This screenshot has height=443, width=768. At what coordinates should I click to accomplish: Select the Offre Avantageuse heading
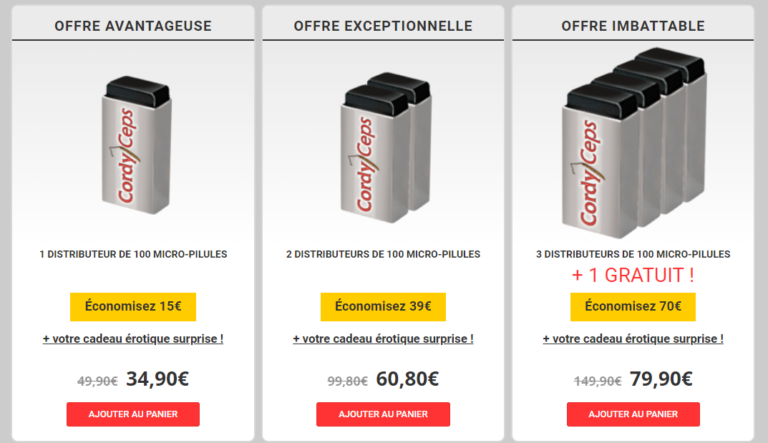(x=133, y=26)
